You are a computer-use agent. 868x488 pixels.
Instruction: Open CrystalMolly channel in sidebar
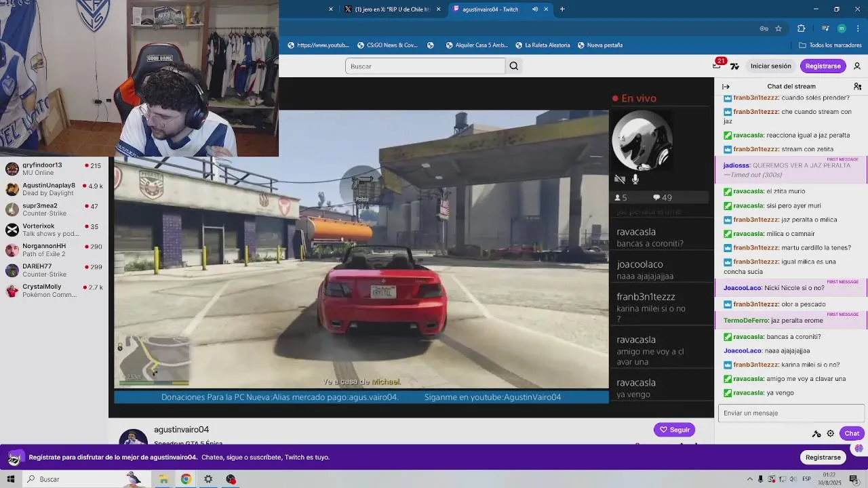pos(54,291)
